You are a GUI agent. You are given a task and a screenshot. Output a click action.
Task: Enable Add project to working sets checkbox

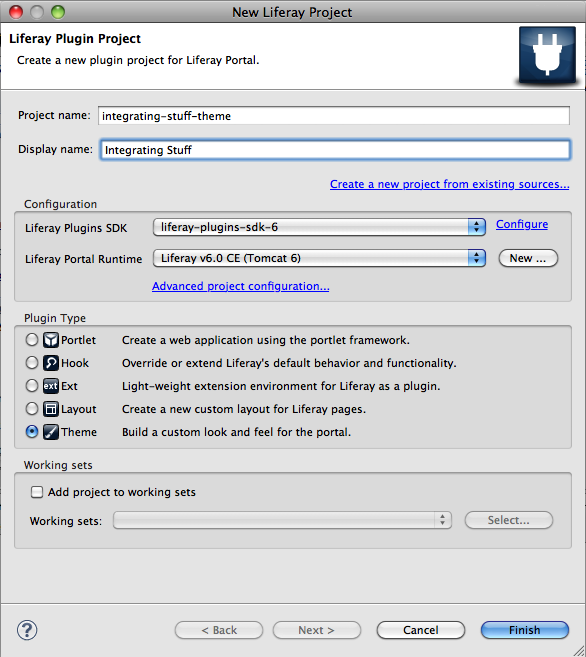tap(37, 492)
